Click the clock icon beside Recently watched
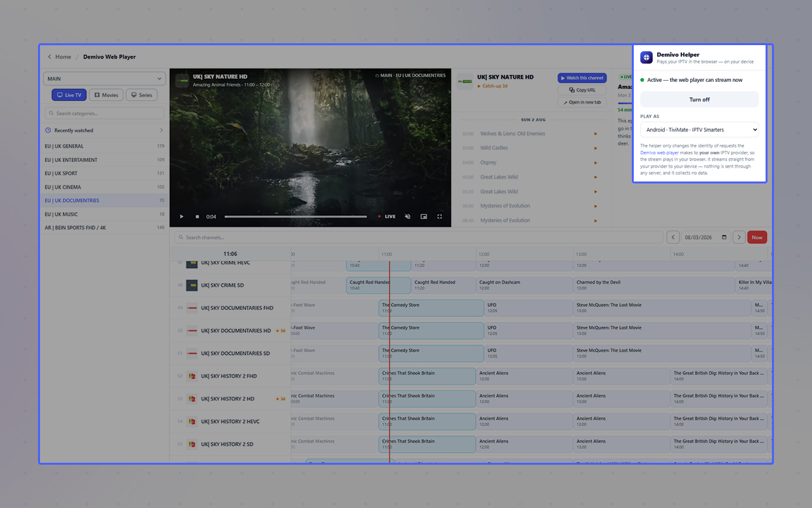The height and width of the screenshot is (508, 812). 48,130
